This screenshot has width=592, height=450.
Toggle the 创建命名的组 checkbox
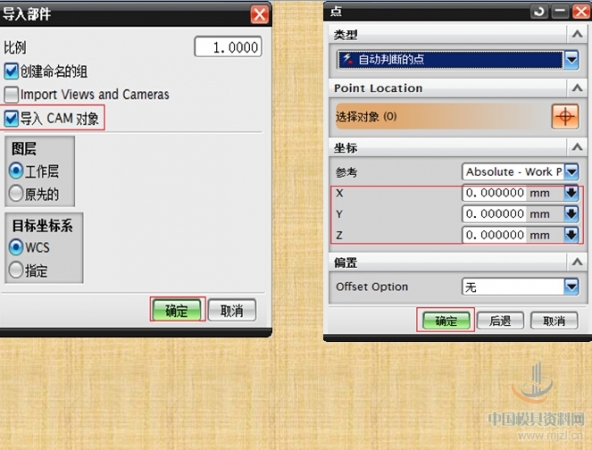pyautogui.click(x=11, y=71)
